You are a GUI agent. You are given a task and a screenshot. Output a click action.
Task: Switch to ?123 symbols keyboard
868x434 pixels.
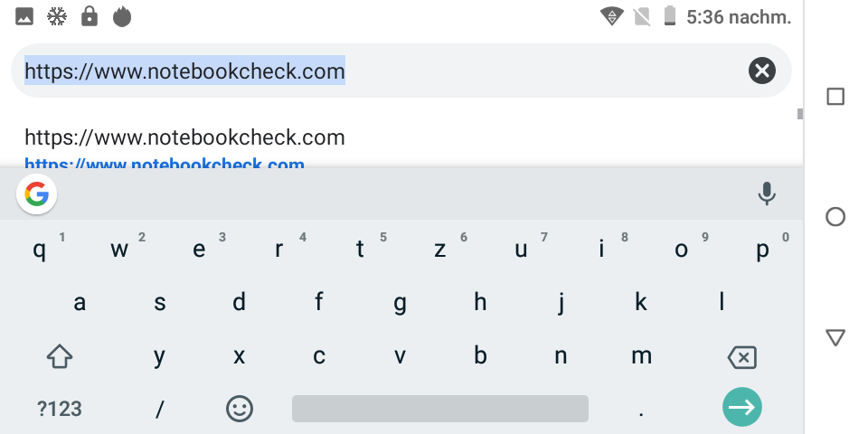click(60, 409)
